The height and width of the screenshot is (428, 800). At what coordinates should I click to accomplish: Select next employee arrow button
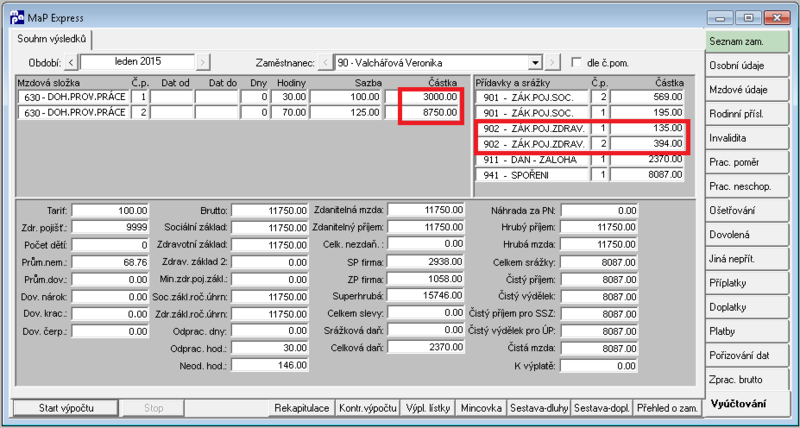[x=552, y=63]
